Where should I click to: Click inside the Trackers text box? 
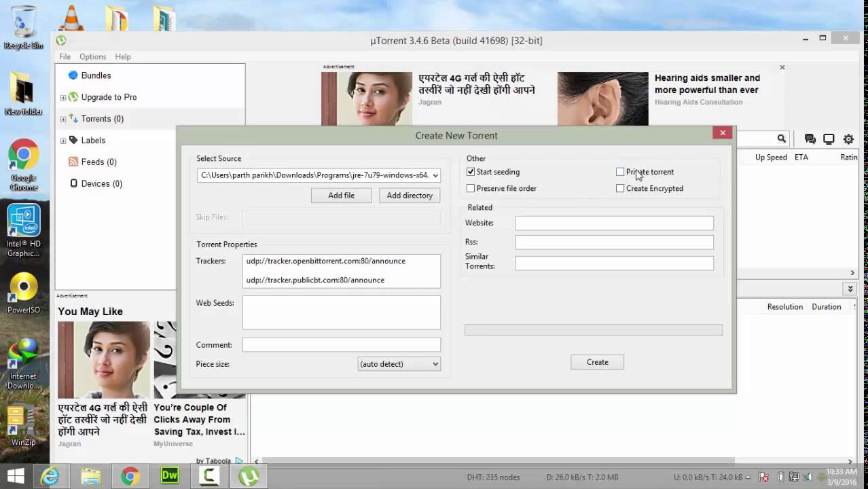[x=342, y=271]
